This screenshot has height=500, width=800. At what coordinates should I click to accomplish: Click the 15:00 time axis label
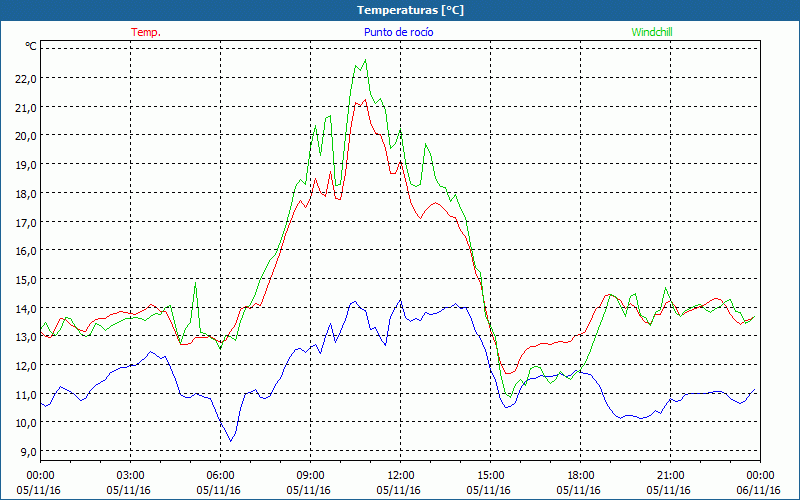pyautogui.click(x=490, y=476)
